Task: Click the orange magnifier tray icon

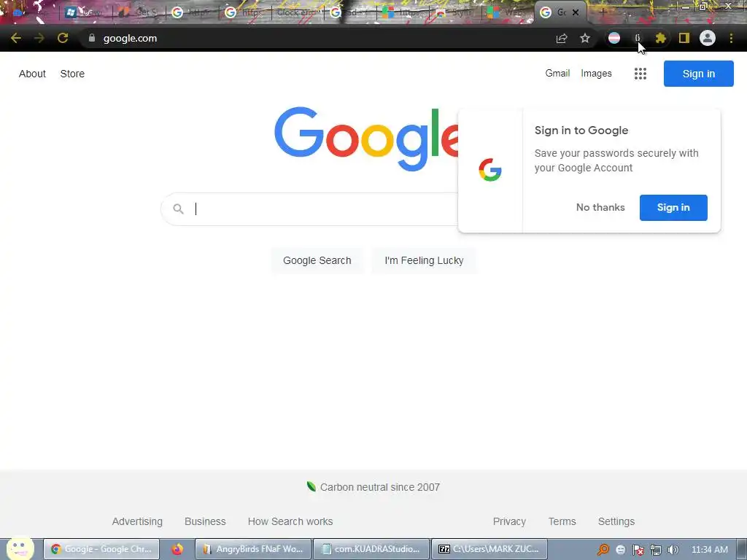Action: tap(603, 550)
